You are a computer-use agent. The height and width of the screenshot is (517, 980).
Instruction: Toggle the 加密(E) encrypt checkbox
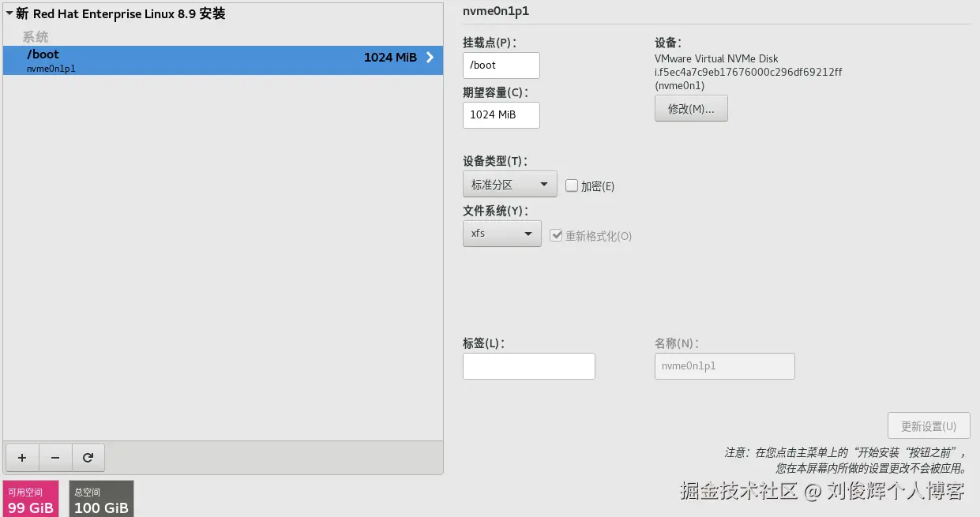(x=572, y=185)
